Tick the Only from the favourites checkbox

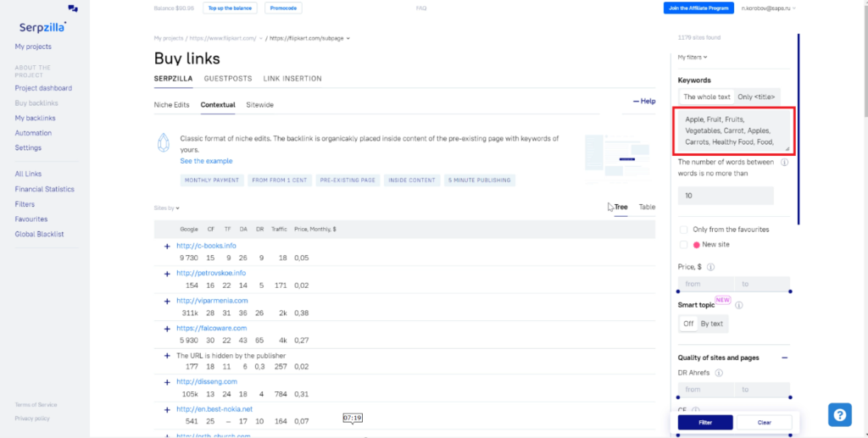[x=684, y=230]
